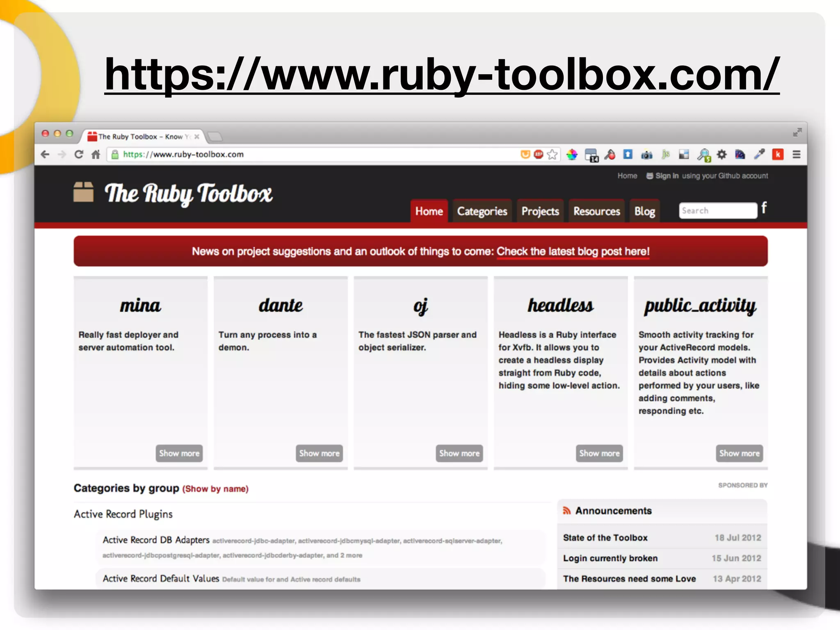This screenshot has height=630, width=840.
Task: Bookmark the page with the star icon
Action: tap(552, 155)
